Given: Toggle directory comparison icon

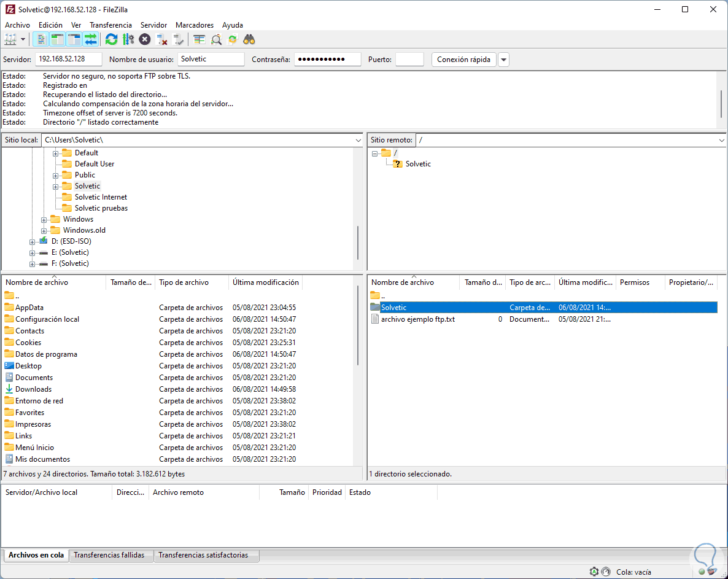Looking at the screenshot, I should click(x=216, y=40).
